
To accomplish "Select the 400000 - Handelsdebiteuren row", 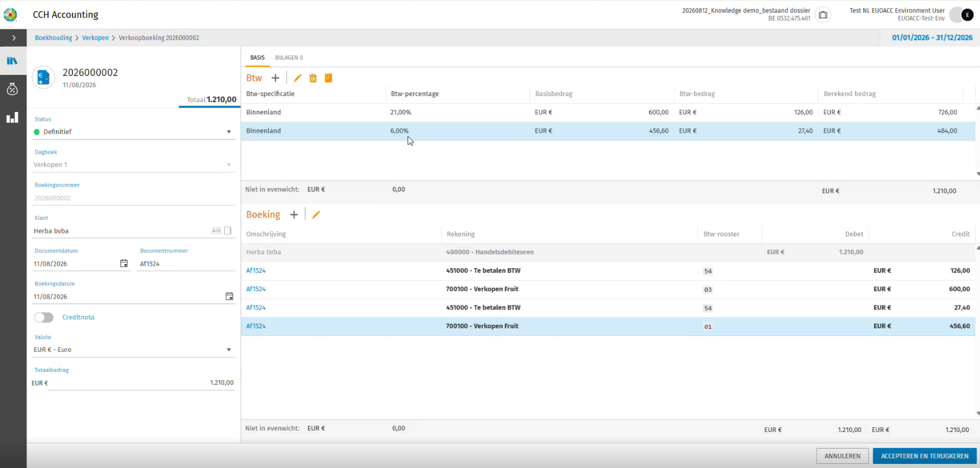I will coord(608,252).
